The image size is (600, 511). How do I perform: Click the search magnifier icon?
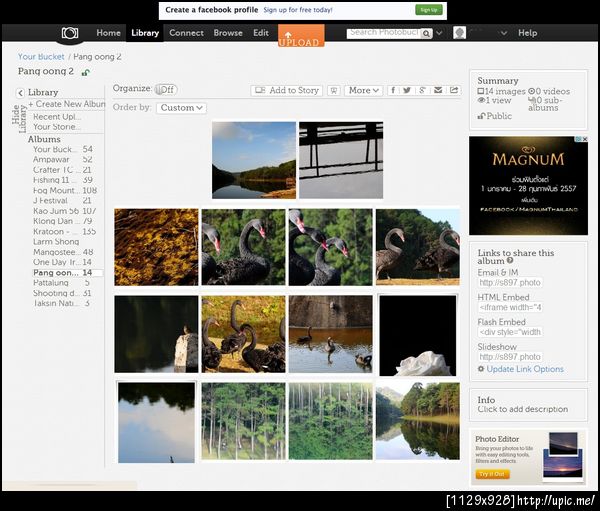[x=426, y=34]
